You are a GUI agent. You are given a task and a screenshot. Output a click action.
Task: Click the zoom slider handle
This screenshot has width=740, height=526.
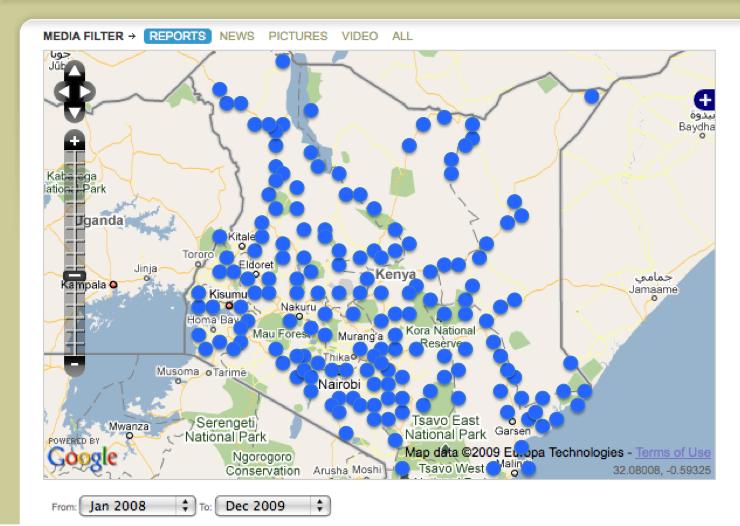(x=75, y=276)
